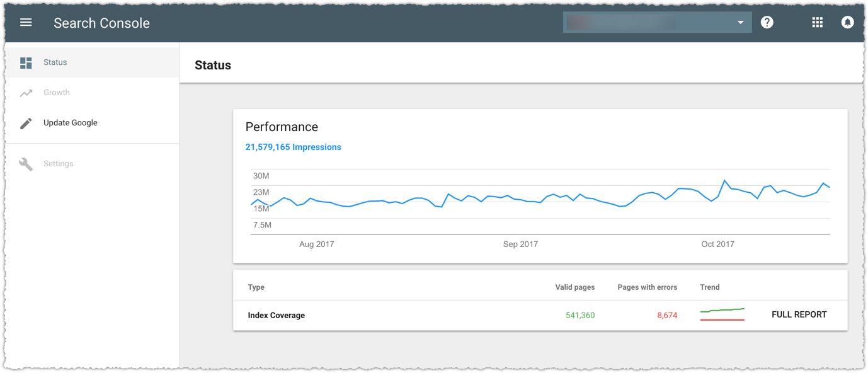Click the Index Coverage trend sparkline

pyautogui.click(x=722, y=314)
